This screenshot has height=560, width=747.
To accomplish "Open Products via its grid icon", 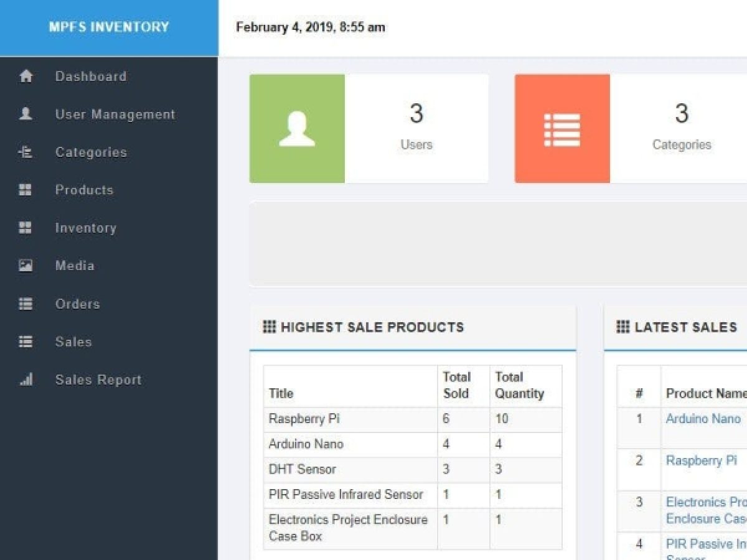I will [25, 190].
